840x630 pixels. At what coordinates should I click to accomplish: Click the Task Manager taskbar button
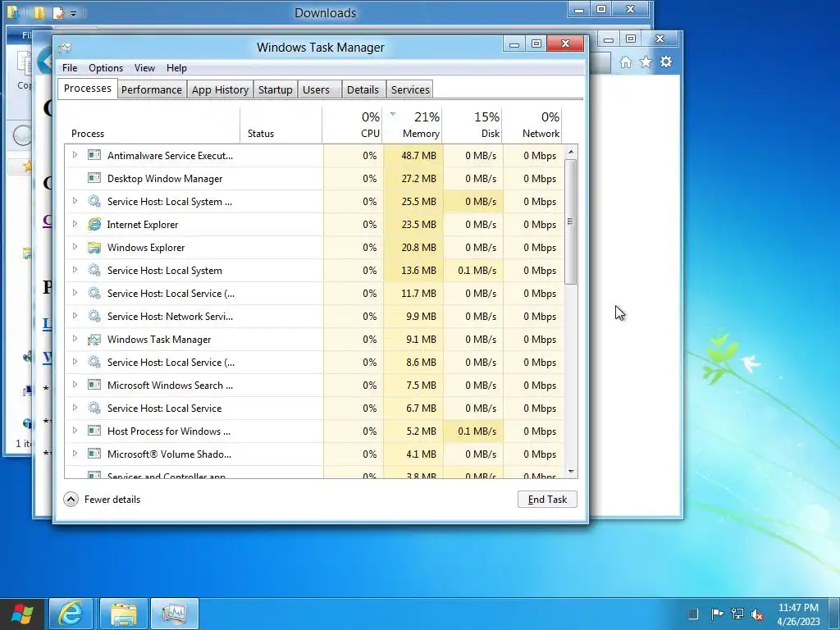(x=174, y=614)
